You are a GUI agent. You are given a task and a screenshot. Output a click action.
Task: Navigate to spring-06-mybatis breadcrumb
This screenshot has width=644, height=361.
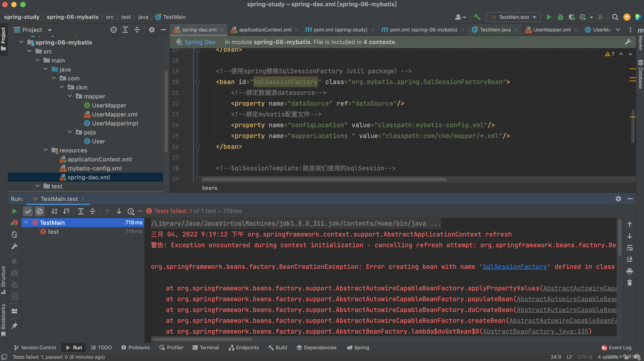[73, 17]
